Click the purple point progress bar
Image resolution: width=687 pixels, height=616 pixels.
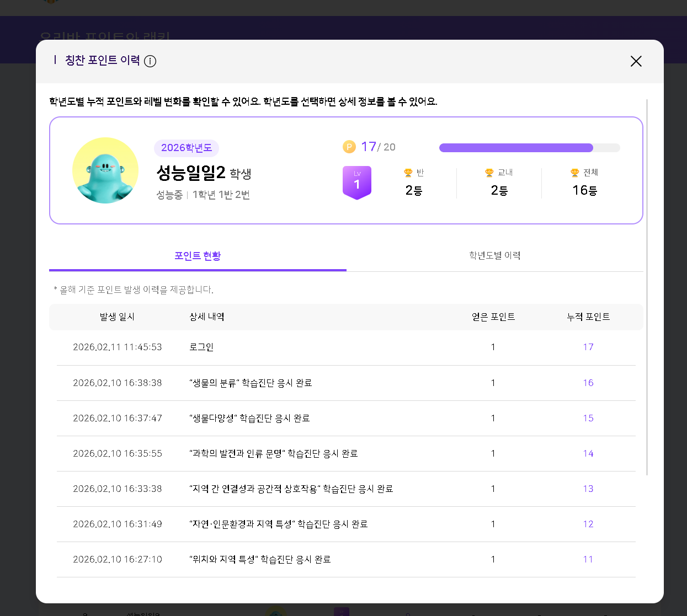[x=516, y=148]
